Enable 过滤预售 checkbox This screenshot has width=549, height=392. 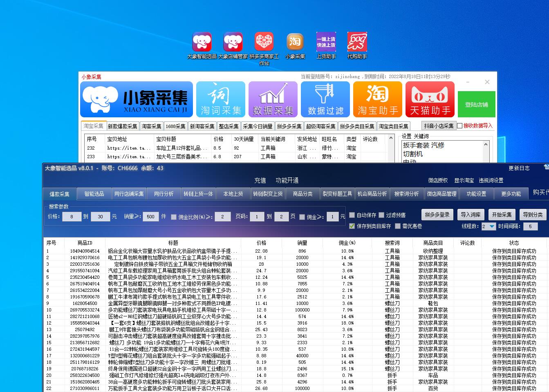pyautogui.click(x=381, y=215)
